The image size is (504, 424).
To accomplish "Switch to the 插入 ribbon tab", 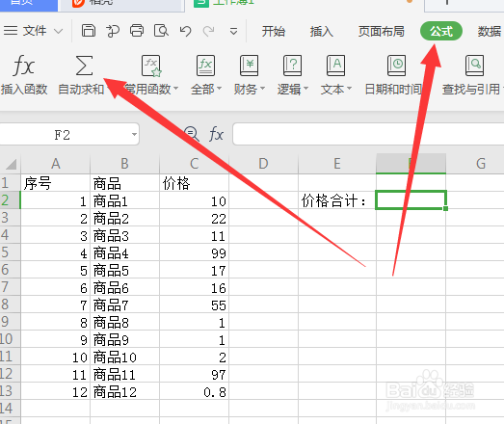I will coord(322,31).
